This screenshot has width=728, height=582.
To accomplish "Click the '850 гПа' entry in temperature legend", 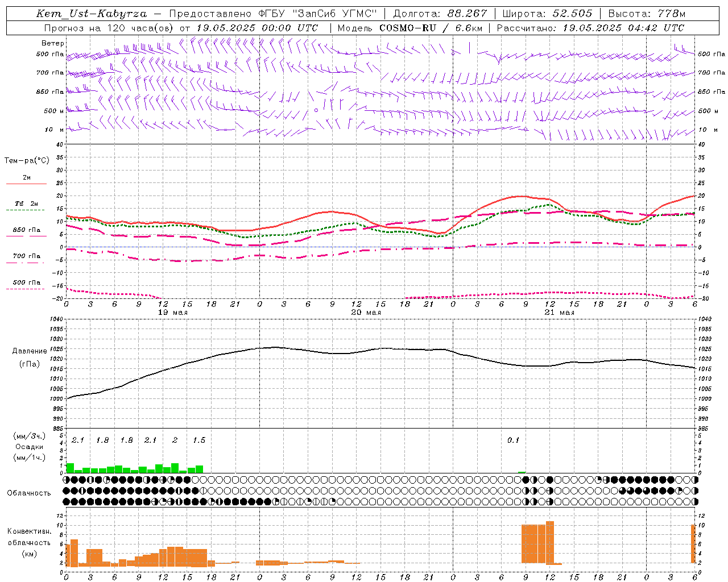I will tap(27, 230).
